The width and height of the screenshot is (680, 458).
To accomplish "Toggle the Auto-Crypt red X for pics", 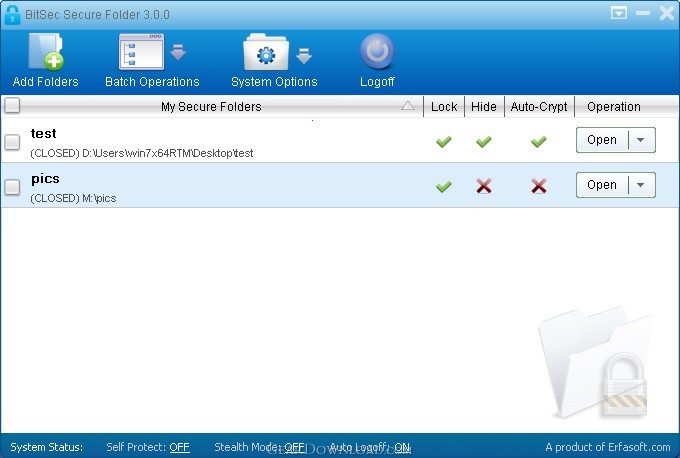I will pos(539,186).
